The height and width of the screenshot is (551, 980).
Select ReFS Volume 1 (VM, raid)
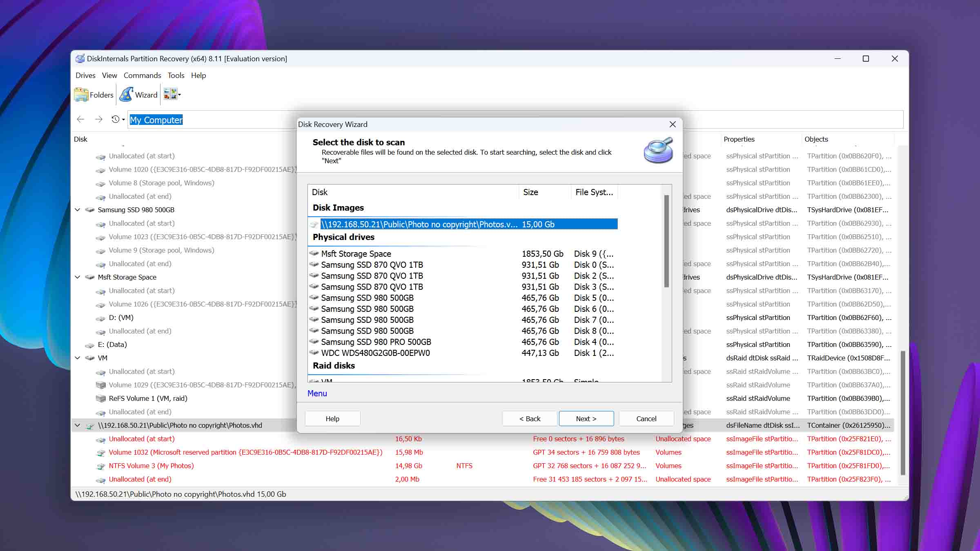tap(148, 398)
